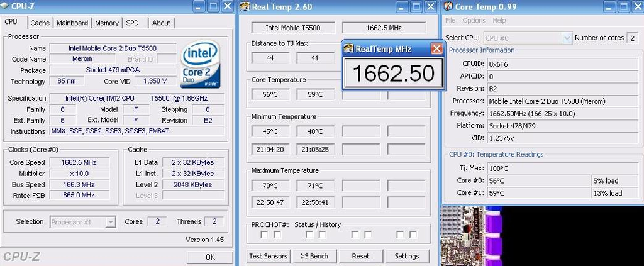Close the RealTemp MHz popup window
The width and height of the screenshot is (644, 266).
pos(436,49)
